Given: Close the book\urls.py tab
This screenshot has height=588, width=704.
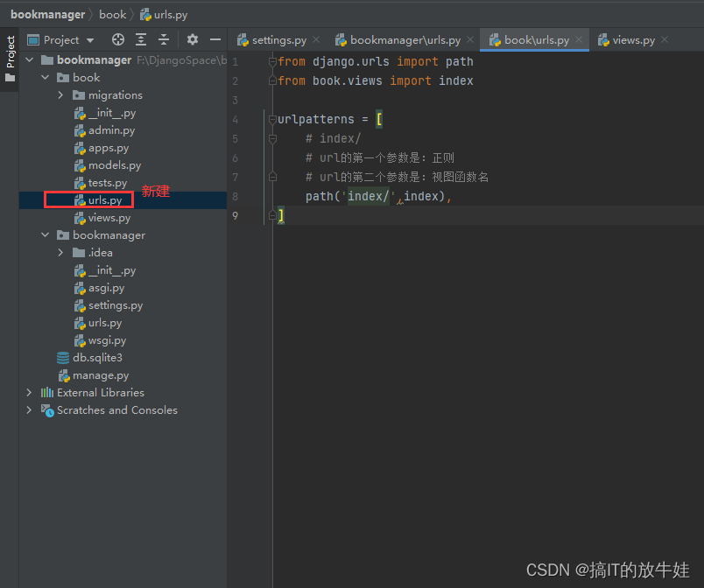Looking at the screenshot, I should tap(579, 40).
